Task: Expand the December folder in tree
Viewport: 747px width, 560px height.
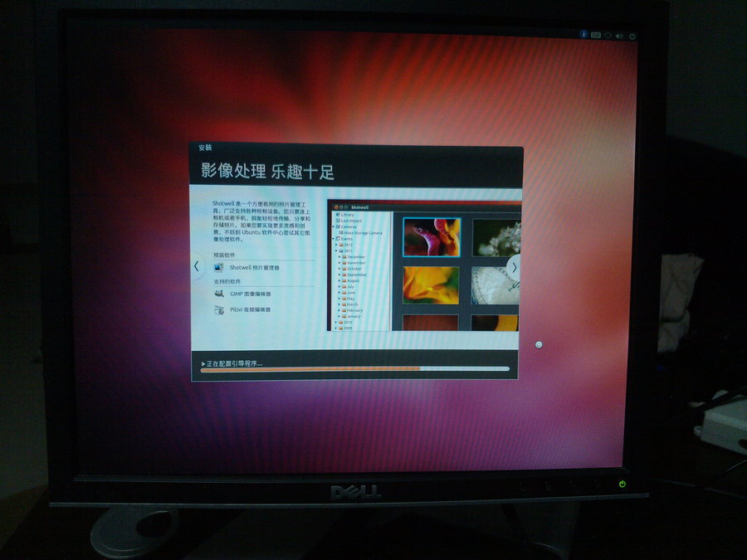Action: [x=341, y=256]
